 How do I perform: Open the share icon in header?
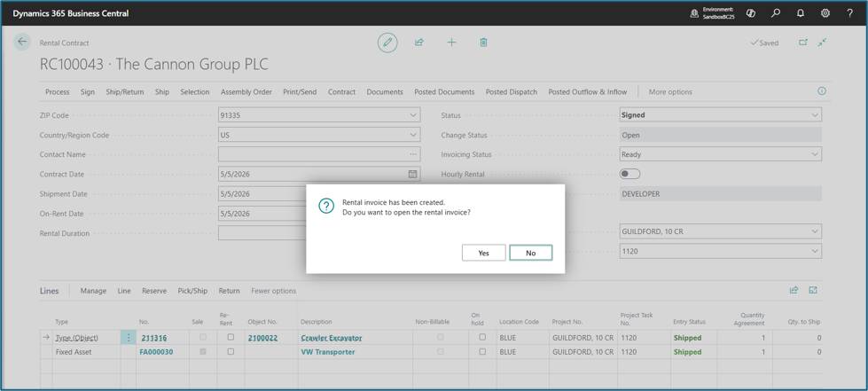click(x=419, y=43)
